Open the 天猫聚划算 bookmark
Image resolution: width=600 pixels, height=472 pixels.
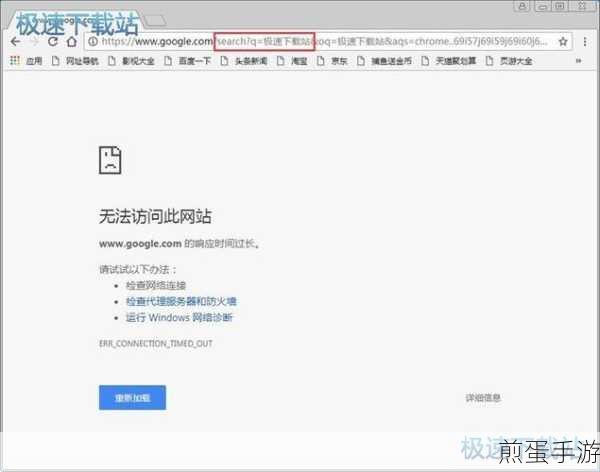click(x=448, y=60)
